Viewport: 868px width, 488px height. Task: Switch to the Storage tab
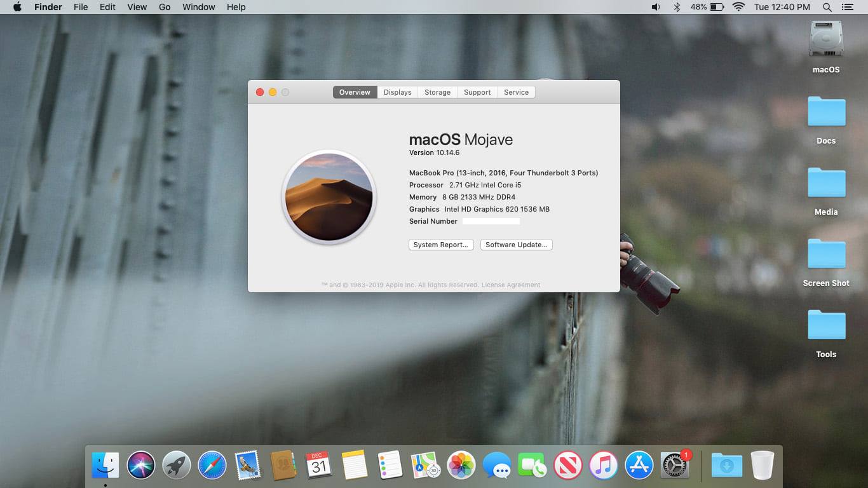[x=438, y=92]
